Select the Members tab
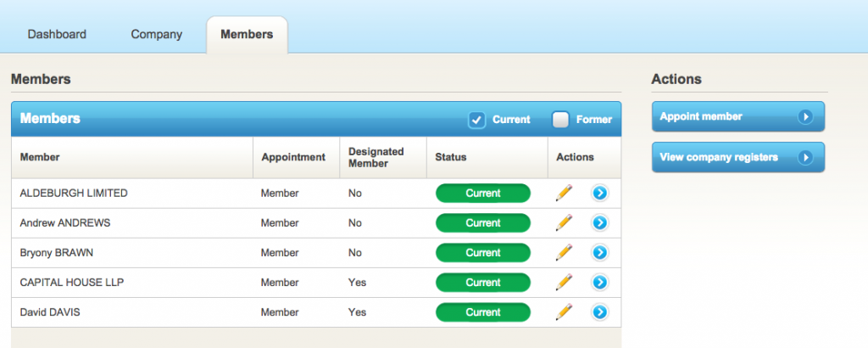This screenshot has width=868, height=348. pos(247,35)
